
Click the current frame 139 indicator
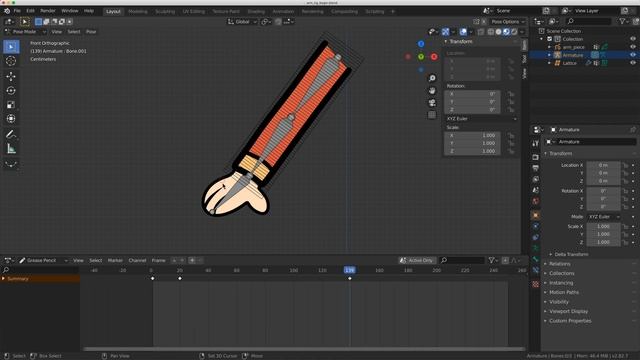click(349, 270)
